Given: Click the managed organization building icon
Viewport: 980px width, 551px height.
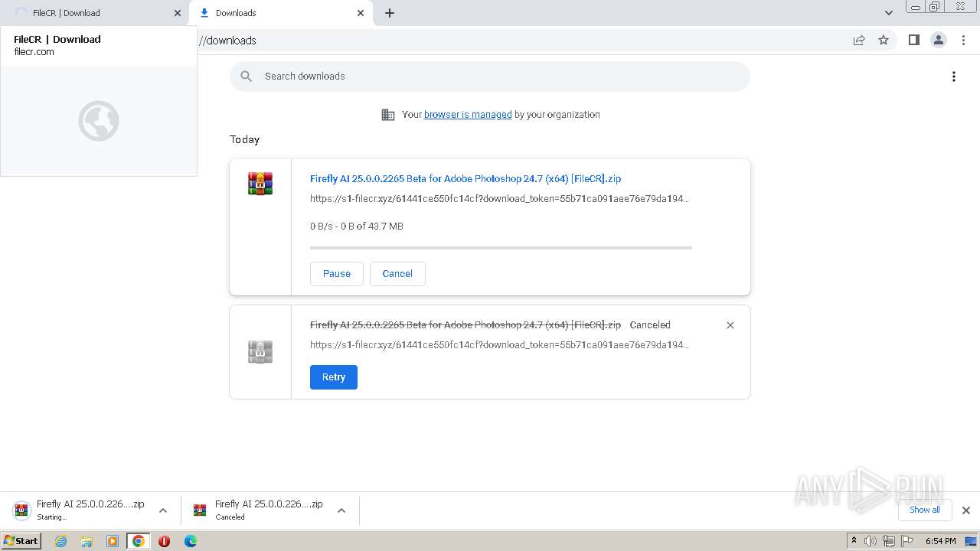Looking at the screenshot, I should coord(388,115).
